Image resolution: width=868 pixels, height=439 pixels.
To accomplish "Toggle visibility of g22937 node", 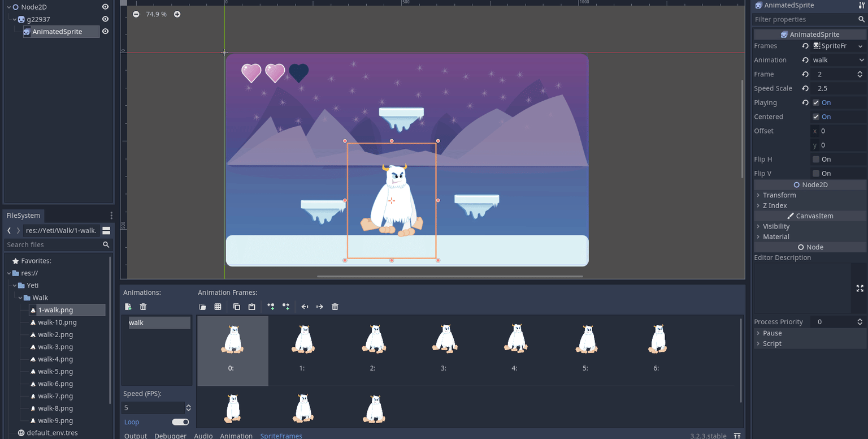I will click(105, 19).
